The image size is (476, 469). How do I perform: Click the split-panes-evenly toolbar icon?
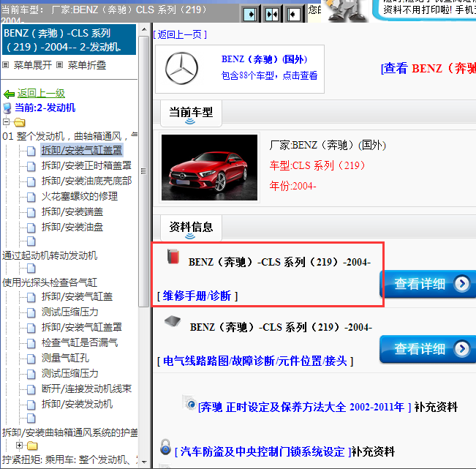(272, 14)
